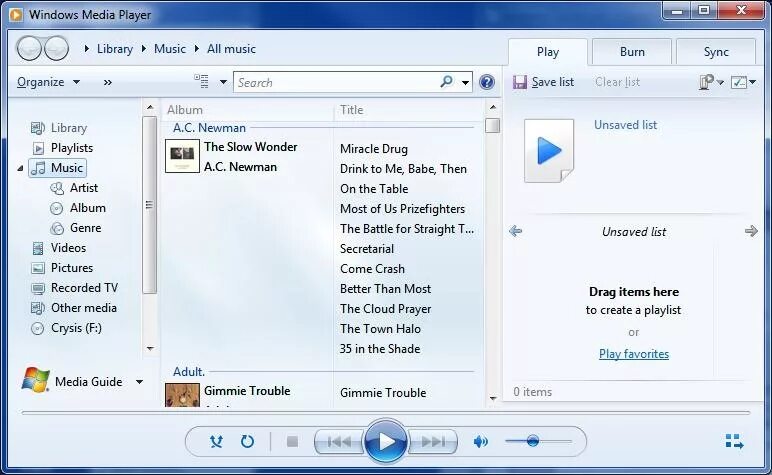Select the song Miracle Drug

tap(374, 149)
